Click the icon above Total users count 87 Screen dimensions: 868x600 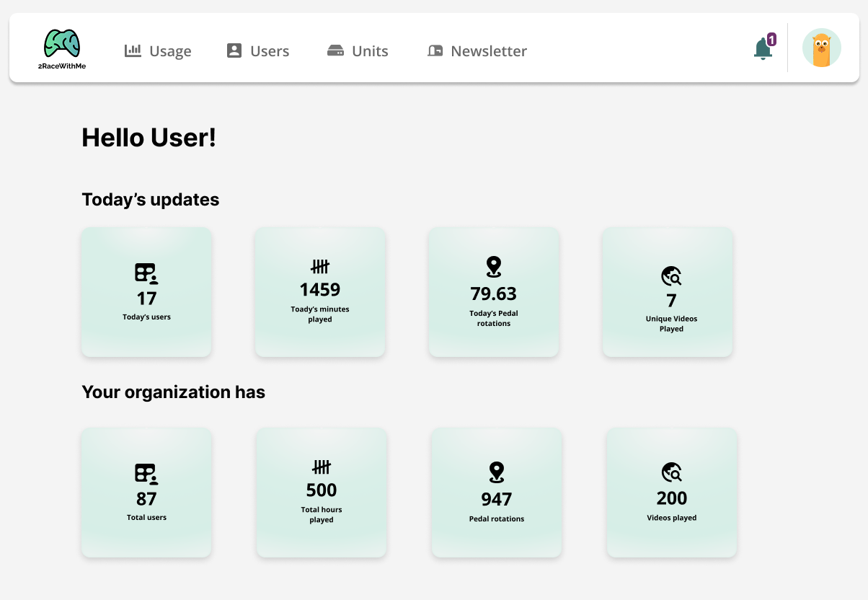pos(146,474)
